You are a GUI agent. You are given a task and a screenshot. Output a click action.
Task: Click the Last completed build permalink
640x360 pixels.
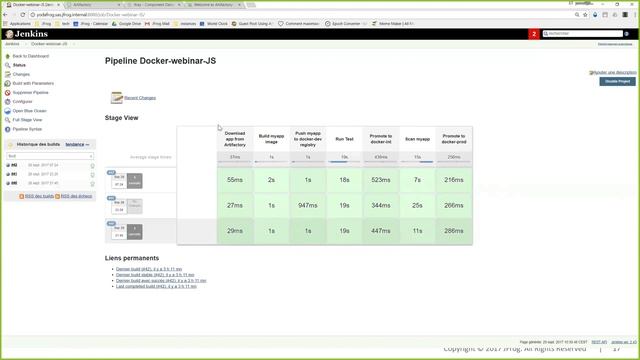click(156, 286)
